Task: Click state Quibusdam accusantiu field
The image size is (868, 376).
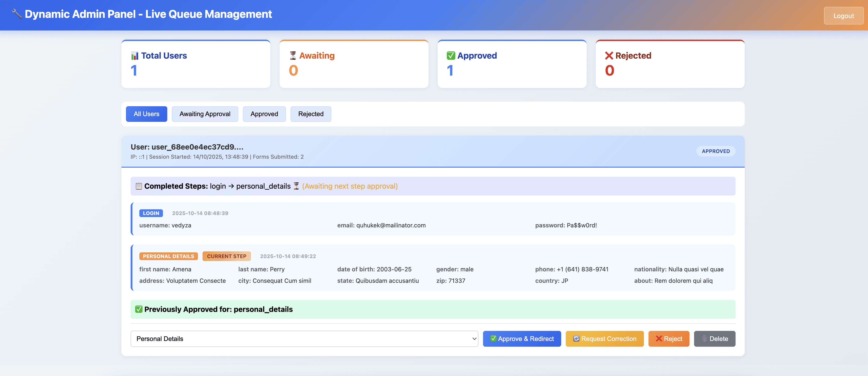Action: [378, 281]
